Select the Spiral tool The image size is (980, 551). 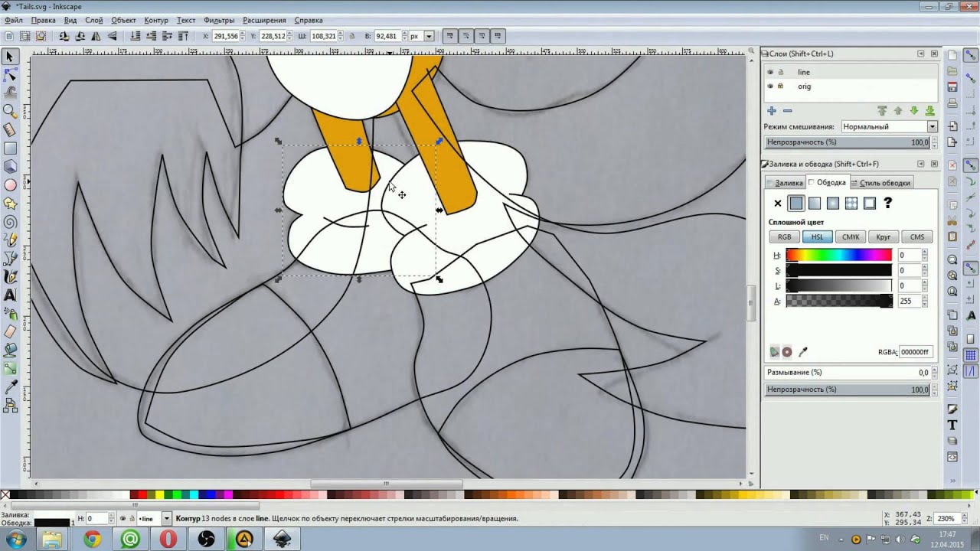[10, 221]
